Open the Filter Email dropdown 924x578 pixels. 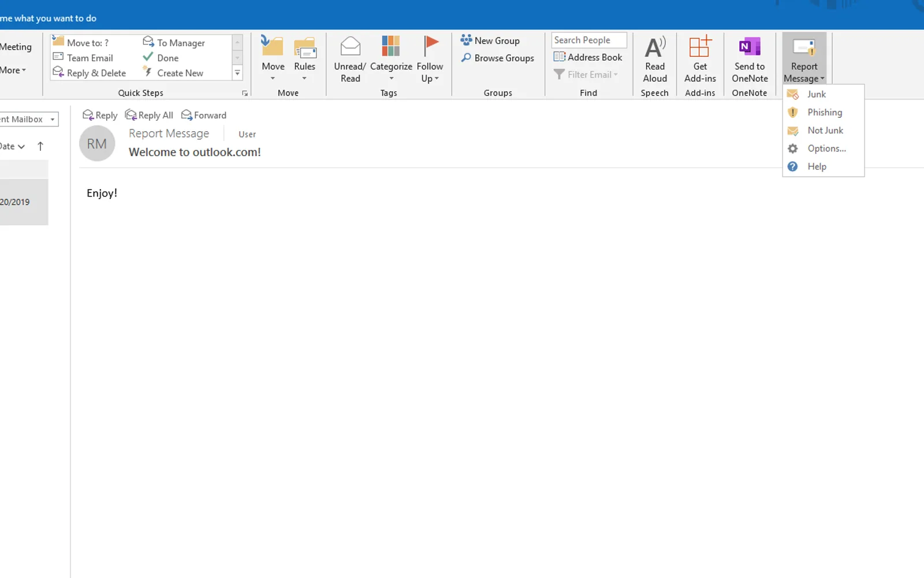pyautogui.click(x=586, y=75)
